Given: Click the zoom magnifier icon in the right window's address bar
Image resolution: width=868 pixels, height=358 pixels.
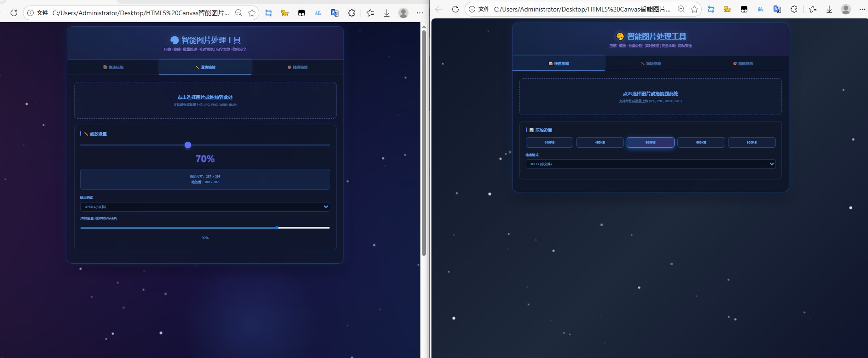Looking at the screenshot, I should pos(681,9).
